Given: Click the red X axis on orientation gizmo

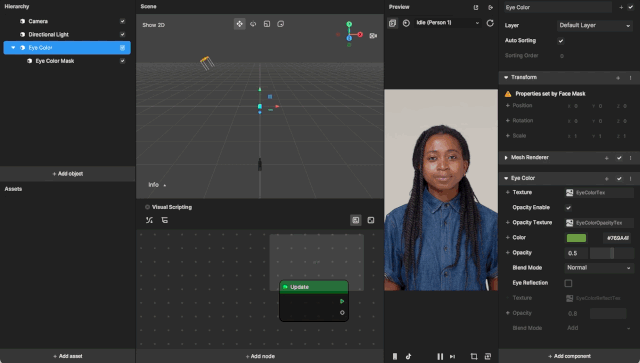Looking at the screenshot, I should [x=360, y=34].
